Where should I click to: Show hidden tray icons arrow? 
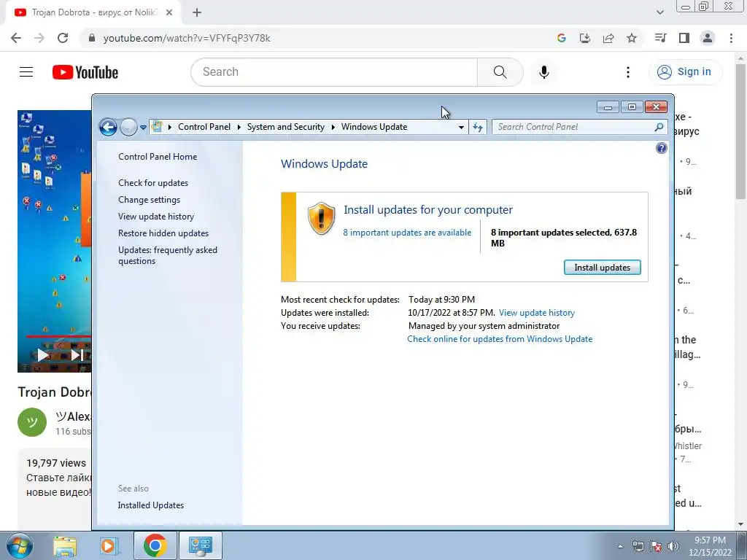pyautogui.click(x=620, y=546)
